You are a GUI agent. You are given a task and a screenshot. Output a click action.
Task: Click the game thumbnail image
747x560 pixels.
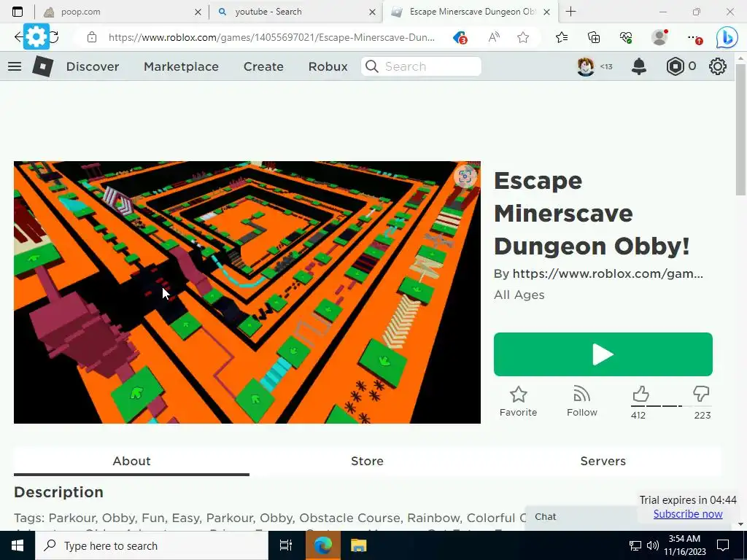[247, 292]
